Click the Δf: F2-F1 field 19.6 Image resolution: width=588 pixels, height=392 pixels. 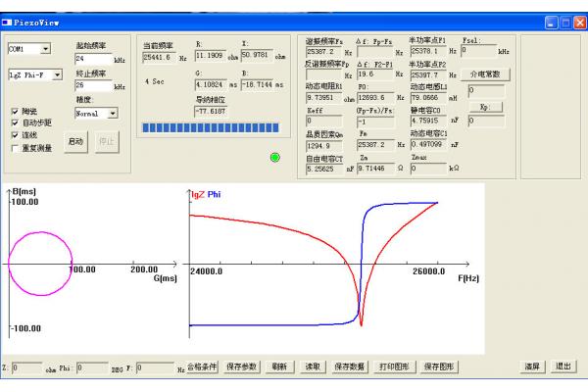(375, 74)
